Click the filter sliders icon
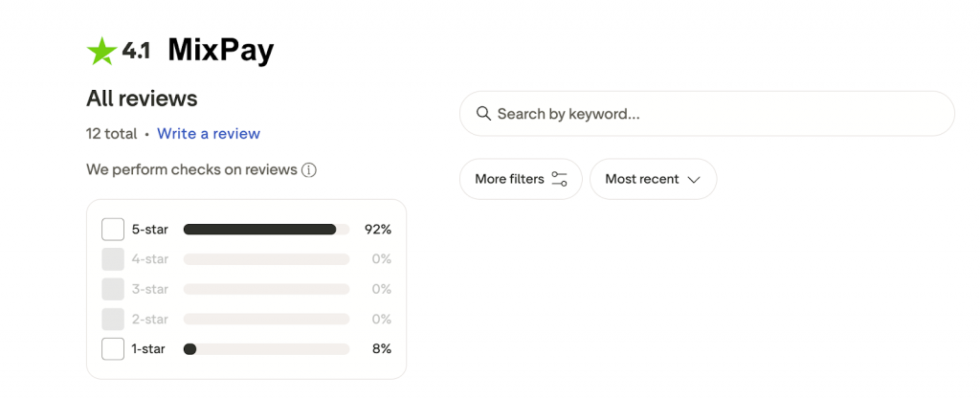The height and width of the screenshot is (399, 980). [560, 179]
